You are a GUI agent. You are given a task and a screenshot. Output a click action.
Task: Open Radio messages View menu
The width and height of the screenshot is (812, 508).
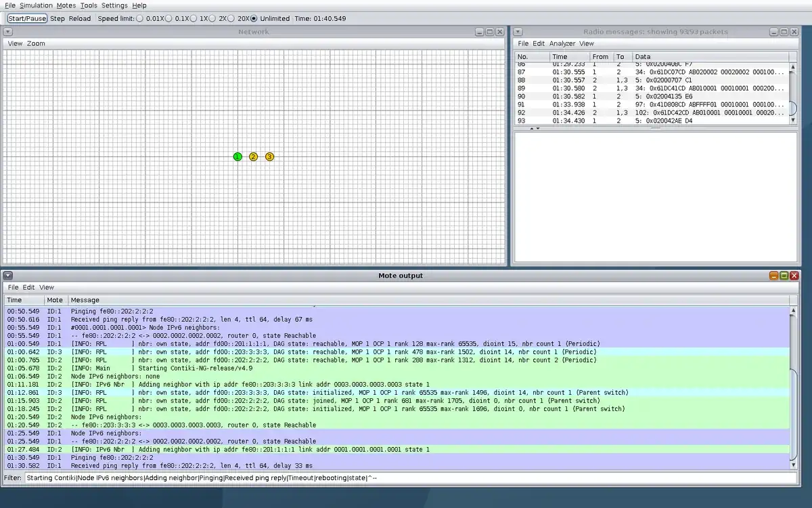coord(587,43)
